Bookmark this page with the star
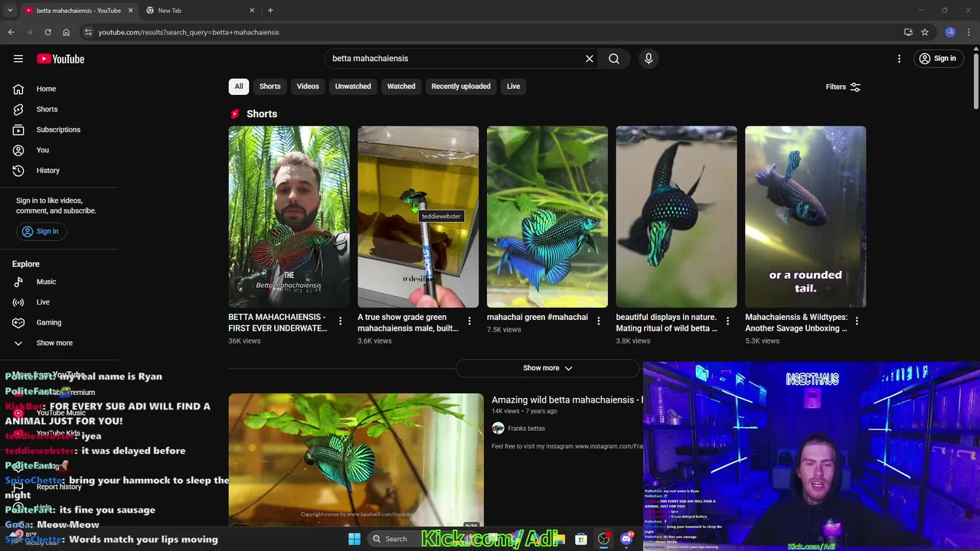 925,32
